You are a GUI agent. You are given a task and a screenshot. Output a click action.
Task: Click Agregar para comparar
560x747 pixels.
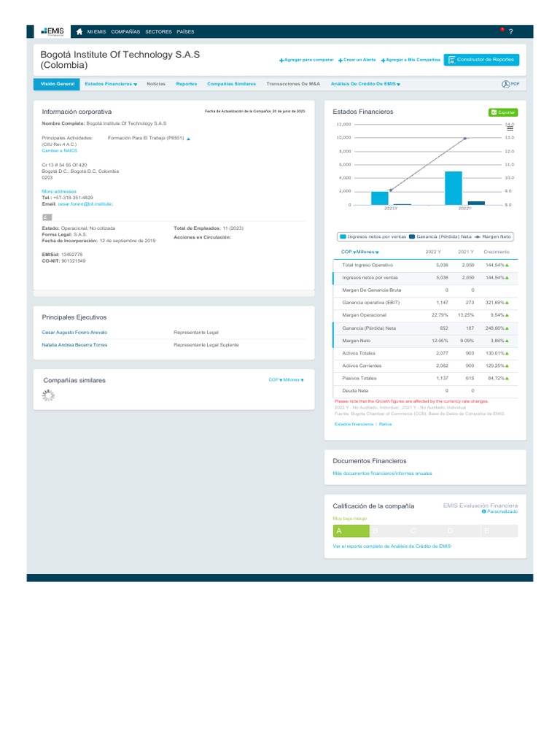point(306,60)
